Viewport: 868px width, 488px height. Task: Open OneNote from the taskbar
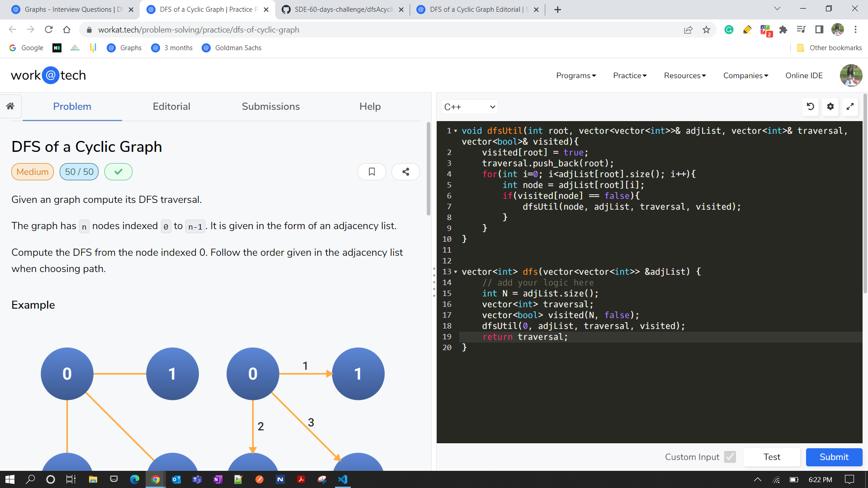[218, 479]
